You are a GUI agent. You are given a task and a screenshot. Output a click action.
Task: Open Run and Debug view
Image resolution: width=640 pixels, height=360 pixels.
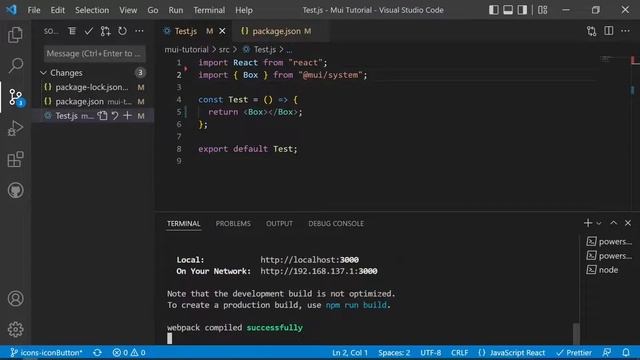(16, 128)
